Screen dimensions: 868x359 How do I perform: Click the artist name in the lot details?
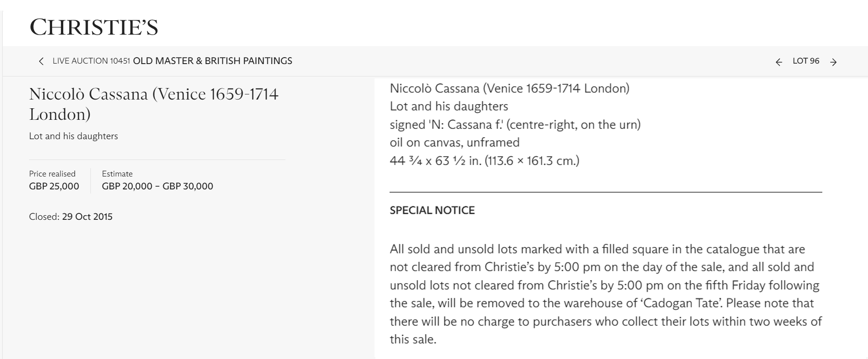509,88
